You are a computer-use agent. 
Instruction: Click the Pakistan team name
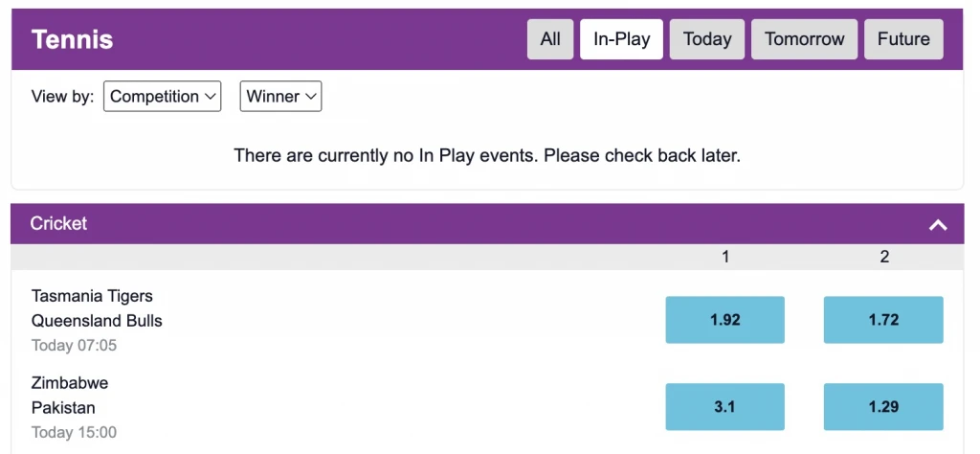click(x=63, y=408)
